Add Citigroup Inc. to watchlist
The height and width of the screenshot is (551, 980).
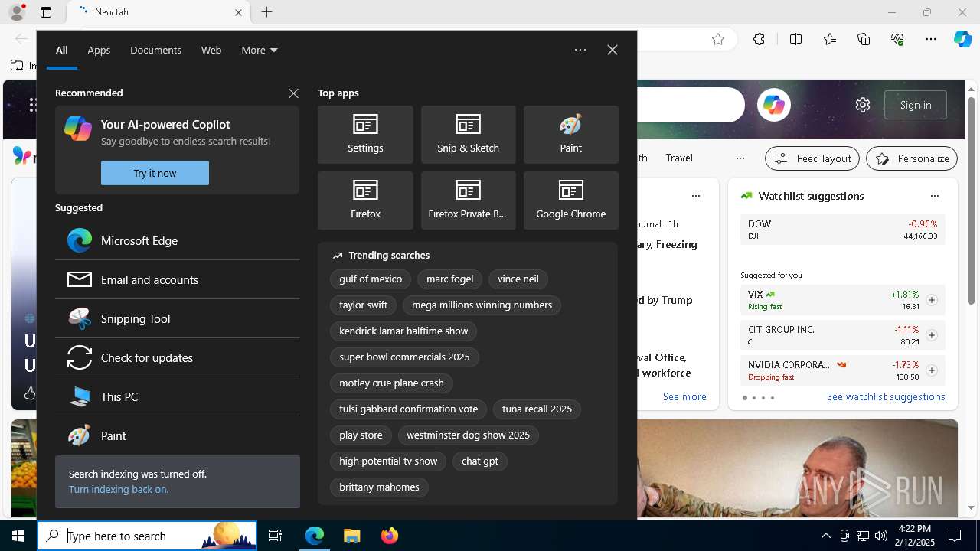931,335
